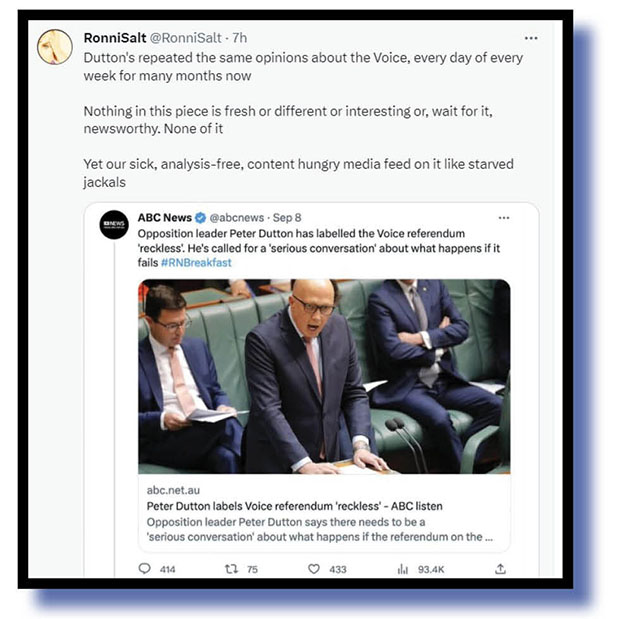Viewport: 624px width, 619px height.
Task: Click the RonniSalt display name
Action: pos(115,38)
